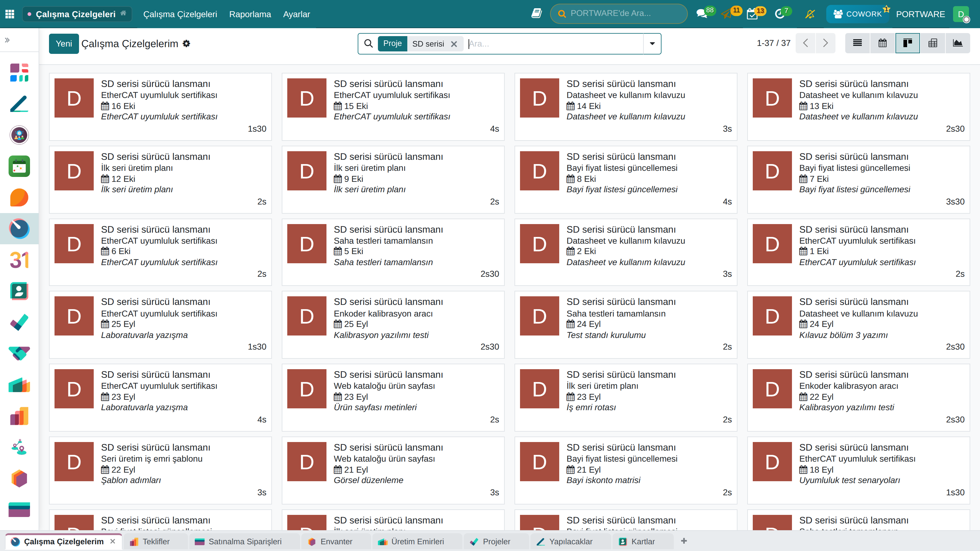Open the 31 calendar app in sidebar
The height and width of the screenshot is (551, 980).
tap(19, 260)
